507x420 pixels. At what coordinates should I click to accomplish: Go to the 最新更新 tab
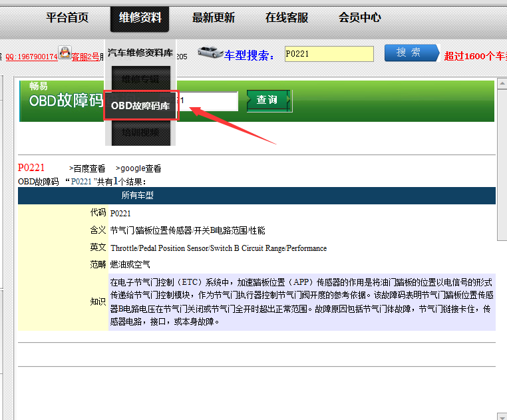214,17
